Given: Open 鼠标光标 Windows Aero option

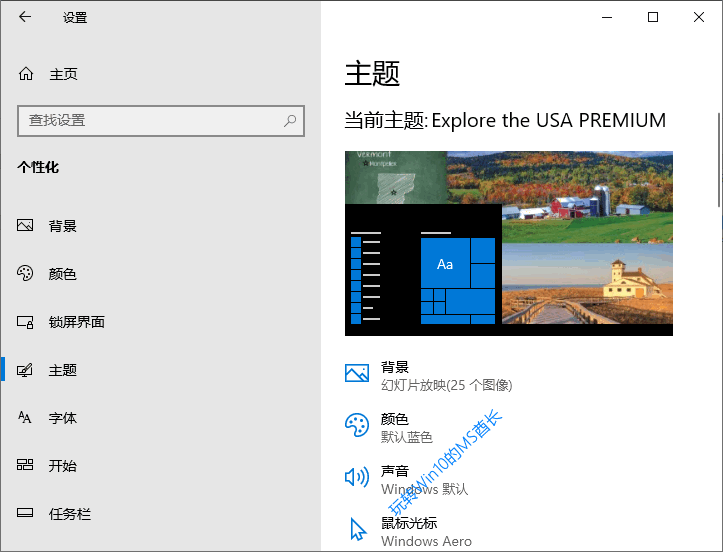Looking at the screenshot, I should coord(409,532).
